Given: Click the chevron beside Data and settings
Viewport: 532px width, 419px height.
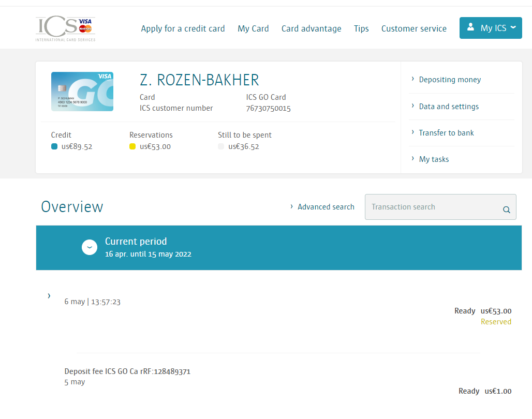Looking at the screenshot, I should [412, 106].
